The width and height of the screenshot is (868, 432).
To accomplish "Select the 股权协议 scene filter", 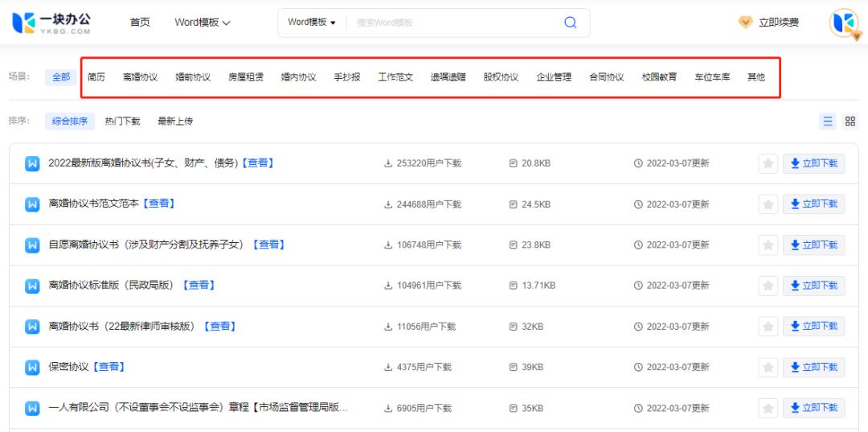I will 501,77.
